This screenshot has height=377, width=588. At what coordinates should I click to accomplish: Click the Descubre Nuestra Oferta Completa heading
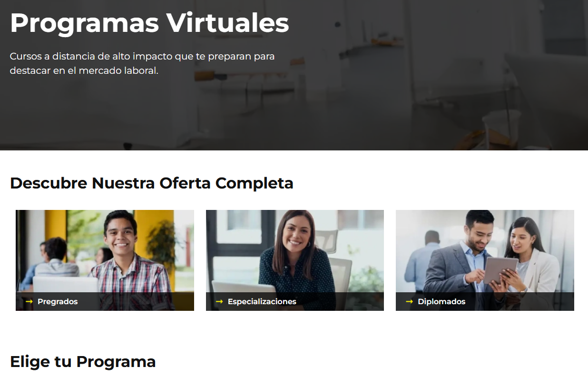(152, 183)
